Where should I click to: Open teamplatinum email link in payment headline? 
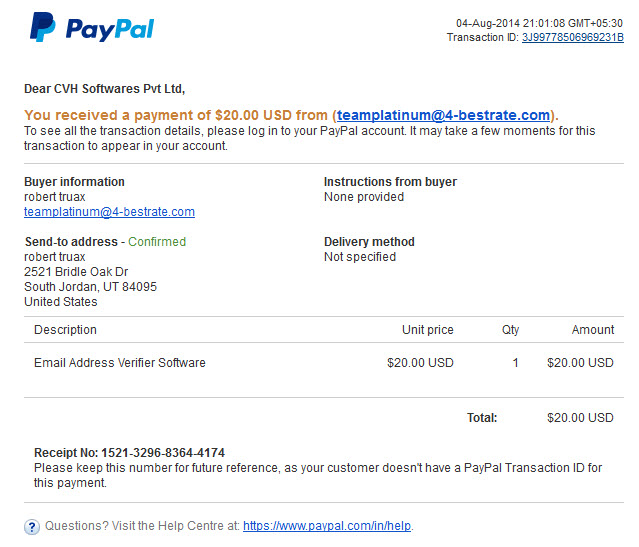point(443,115)
